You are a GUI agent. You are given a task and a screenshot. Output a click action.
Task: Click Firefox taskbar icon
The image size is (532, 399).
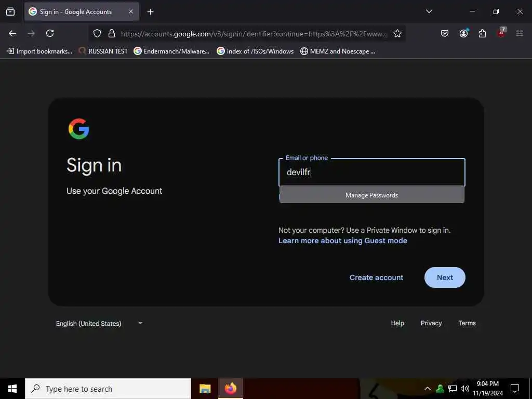tap(230, 389)
